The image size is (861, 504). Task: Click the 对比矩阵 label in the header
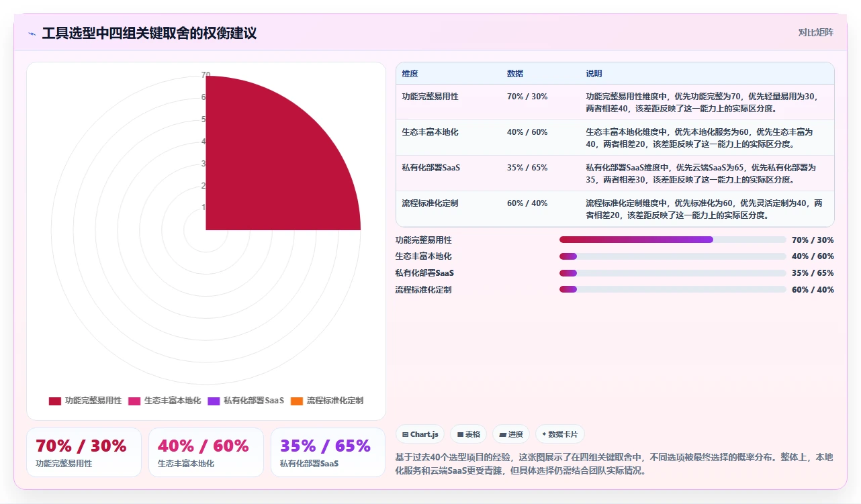pos(816,32)
